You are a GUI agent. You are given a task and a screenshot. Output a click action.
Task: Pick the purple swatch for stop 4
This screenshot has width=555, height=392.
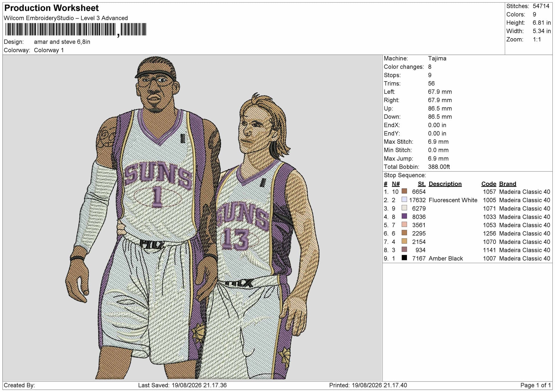click(x=404, y=216)
